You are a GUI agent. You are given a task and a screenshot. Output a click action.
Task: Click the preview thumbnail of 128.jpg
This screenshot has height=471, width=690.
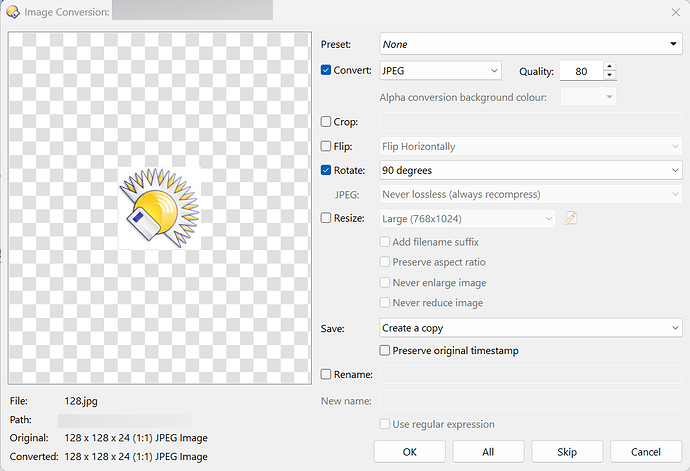(x=159, y=208)
